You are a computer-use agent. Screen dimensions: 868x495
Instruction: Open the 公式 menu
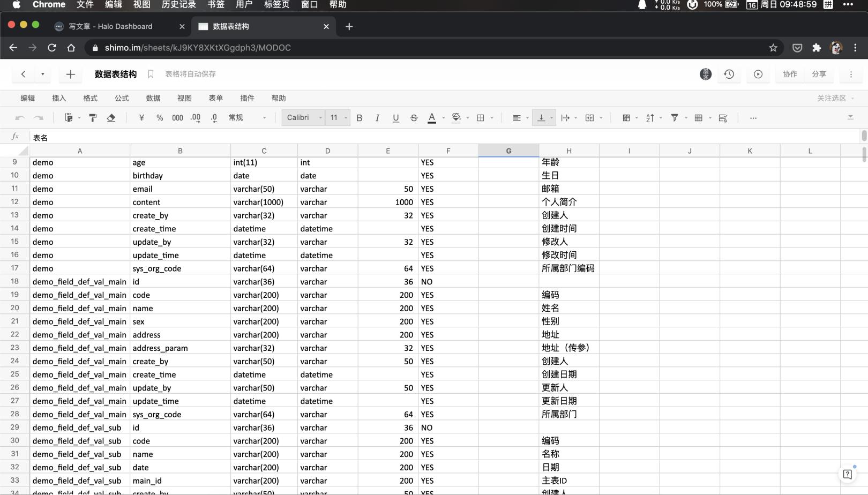coord(122,98)
